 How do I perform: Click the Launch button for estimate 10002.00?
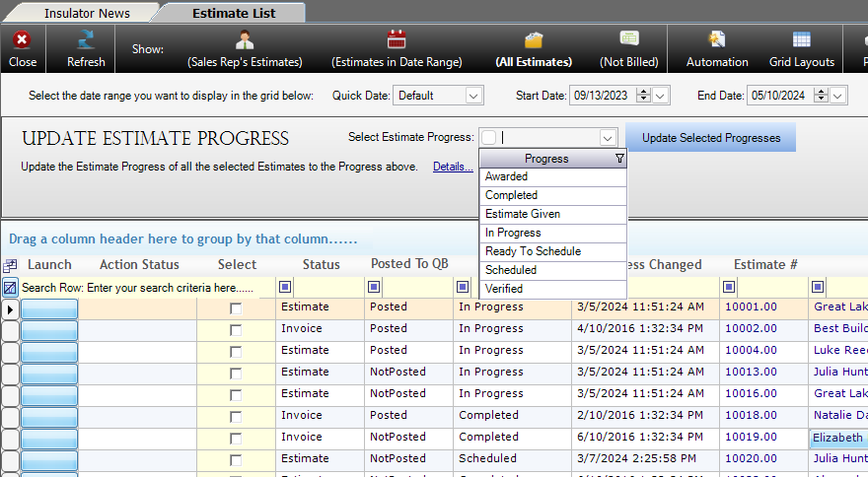click(x=49, y=331)
